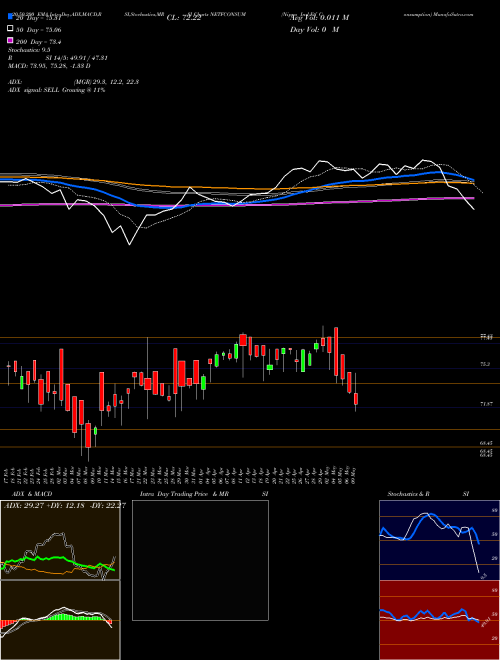Select the '200 Day = 73.4' legend text
Viewport: 500px width, 660px height.
pyautogui.click(x=39, y=42)
